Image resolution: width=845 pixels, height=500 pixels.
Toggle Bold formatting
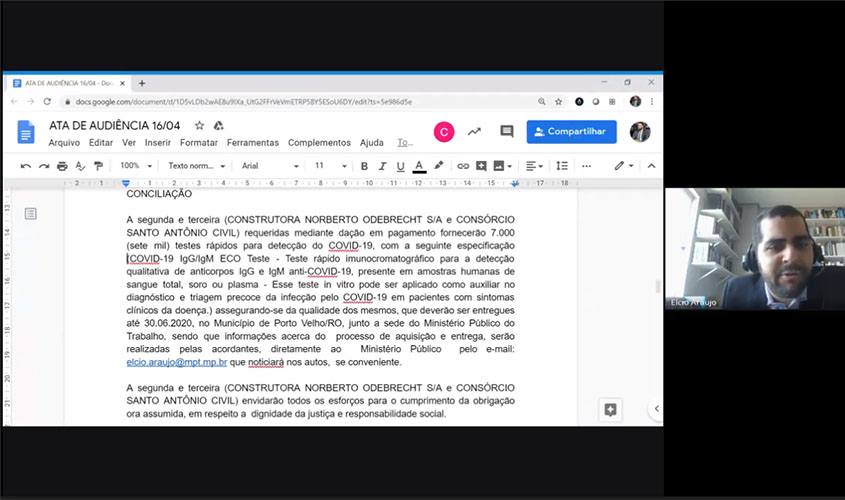click(x=364, y=166)
